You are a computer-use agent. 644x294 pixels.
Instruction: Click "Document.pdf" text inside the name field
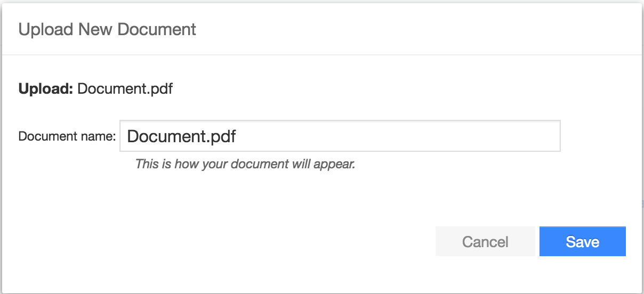coord(181,136)
